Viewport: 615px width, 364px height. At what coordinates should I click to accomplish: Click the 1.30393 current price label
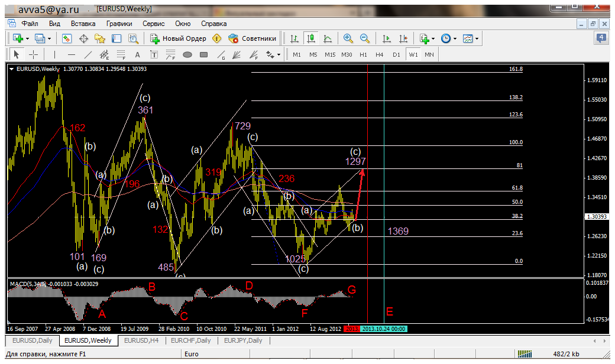tap(597, 216)
